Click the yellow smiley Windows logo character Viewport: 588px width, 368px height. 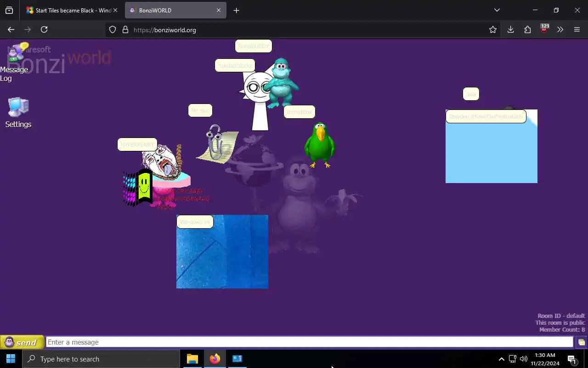point(138,187)
